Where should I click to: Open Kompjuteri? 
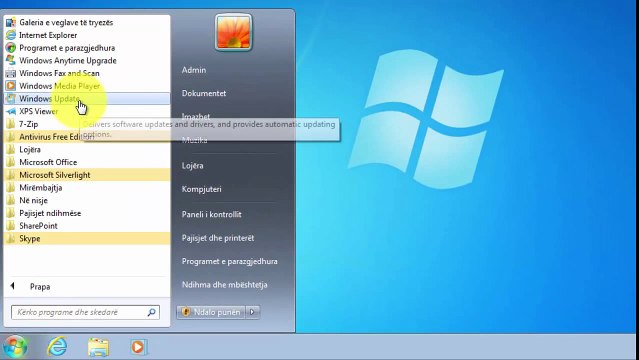[202, 189]
